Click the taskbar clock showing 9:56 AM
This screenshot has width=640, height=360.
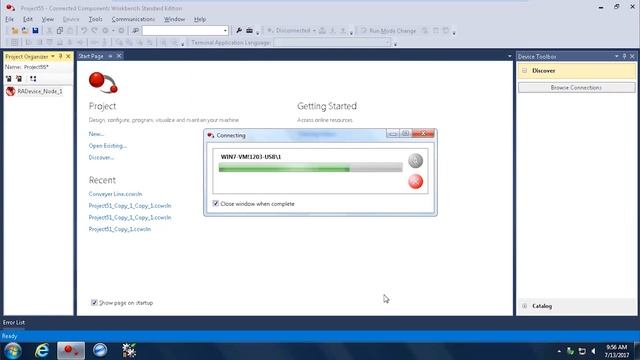pyautogui.click(x=616, y=347)
